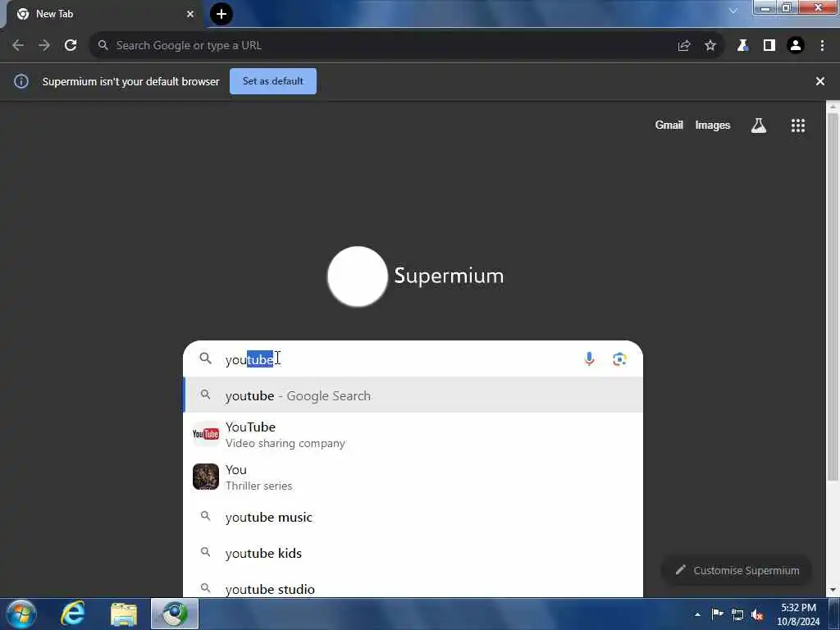Click the Supermium taskbar button
This screenshot has width=840, height=630.
point(175,614)
